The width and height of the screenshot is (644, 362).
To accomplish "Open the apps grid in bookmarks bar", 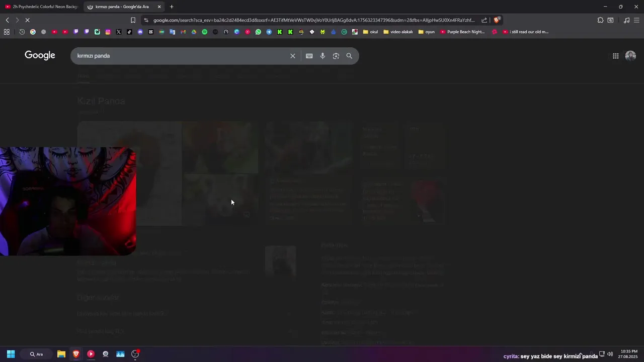I will pyautogui.click(x=7, y=32).
